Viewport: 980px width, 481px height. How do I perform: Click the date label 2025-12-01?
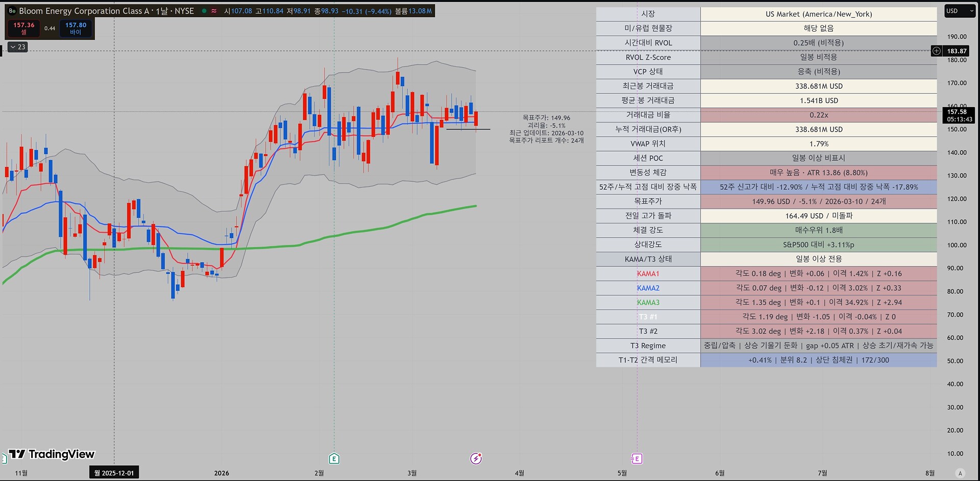(114, 473)
